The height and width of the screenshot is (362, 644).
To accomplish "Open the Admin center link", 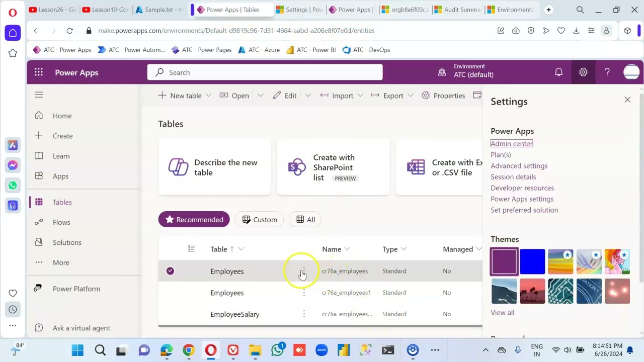I will 512,144.
